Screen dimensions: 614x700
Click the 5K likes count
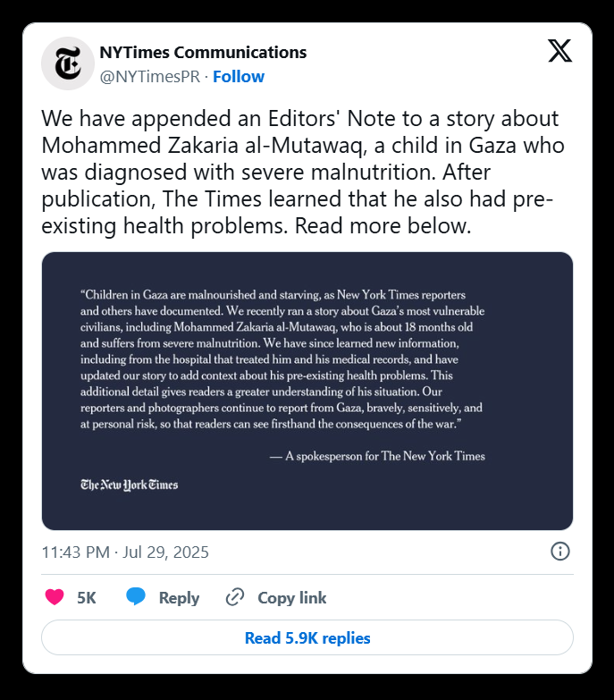point(87,598)
